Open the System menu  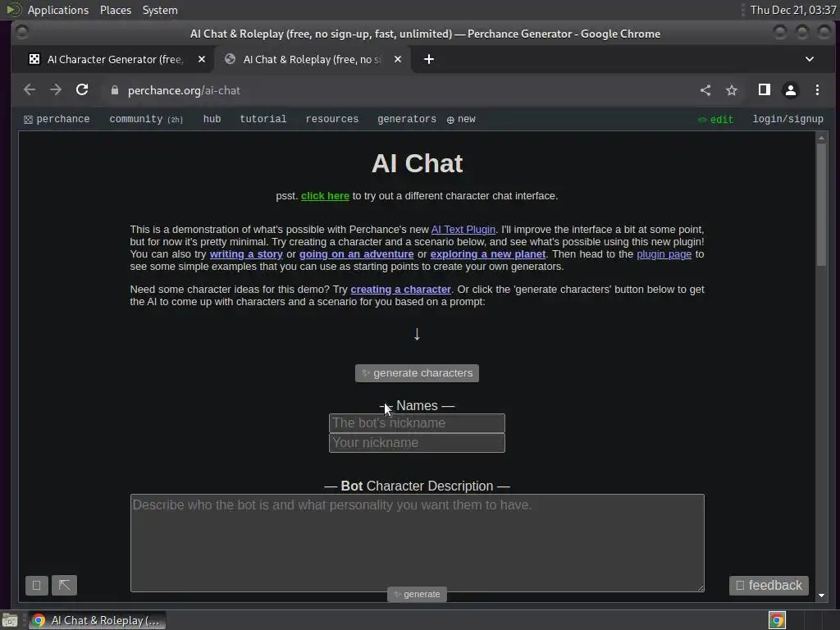tap(160, 10)
